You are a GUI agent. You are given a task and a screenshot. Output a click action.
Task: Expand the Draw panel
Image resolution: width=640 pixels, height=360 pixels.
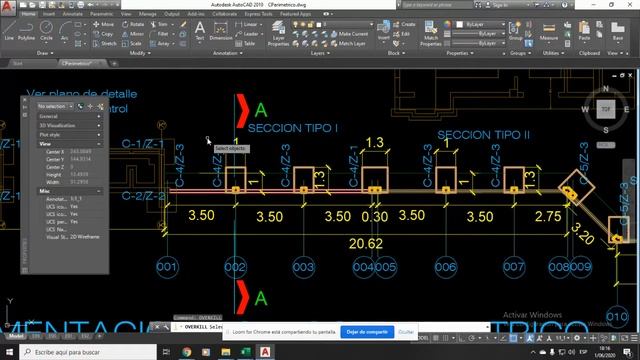(45, 53)
